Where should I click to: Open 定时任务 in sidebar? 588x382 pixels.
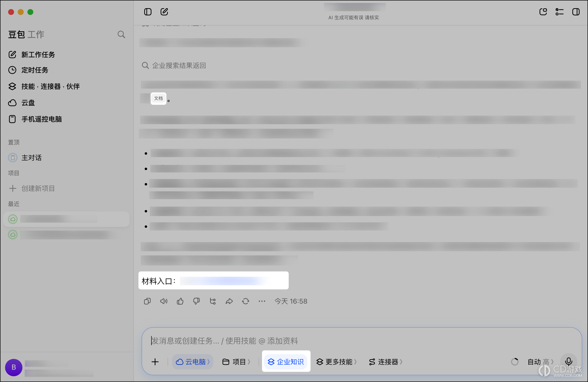point(28,70)
